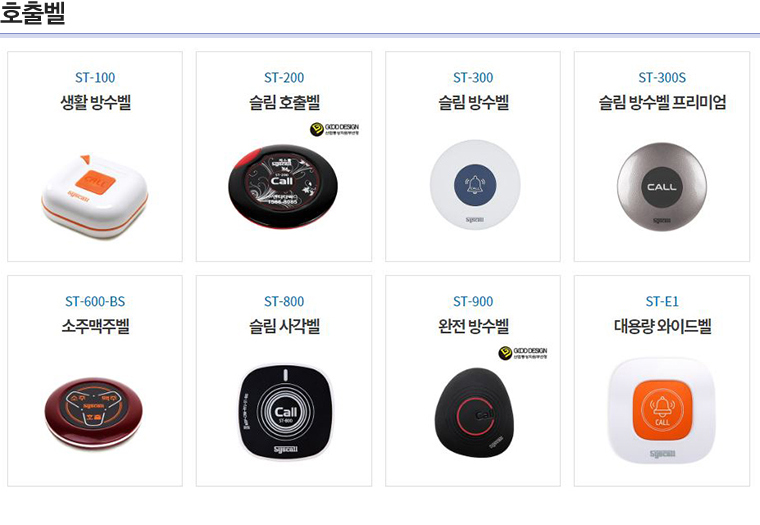The height and width of the screenshot is (525, 760).
Task: Select the burgundy 소주맥주벨 product image
Action: tap(94, 413)
